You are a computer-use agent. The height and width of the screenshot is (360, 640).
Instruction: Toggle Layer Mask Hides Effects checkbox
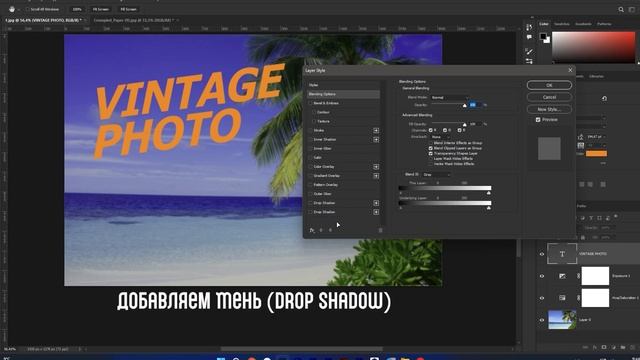(431, 159)
